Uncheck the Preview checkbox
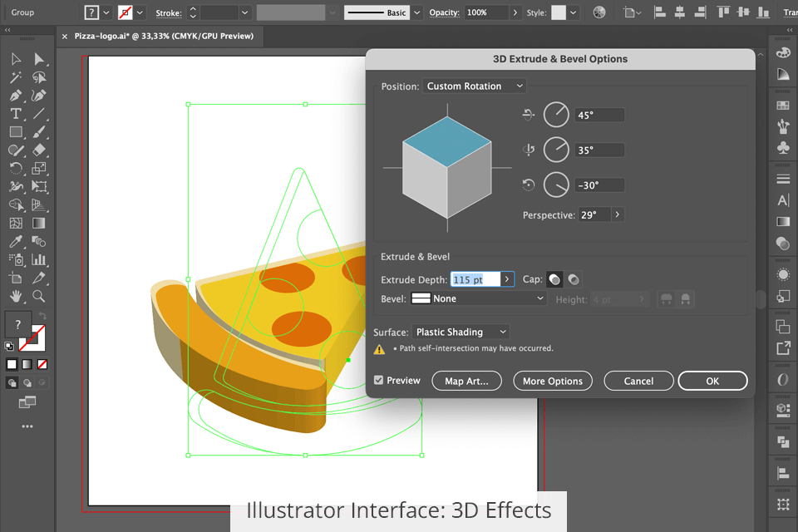798x532 pixels. click(379, 381)
